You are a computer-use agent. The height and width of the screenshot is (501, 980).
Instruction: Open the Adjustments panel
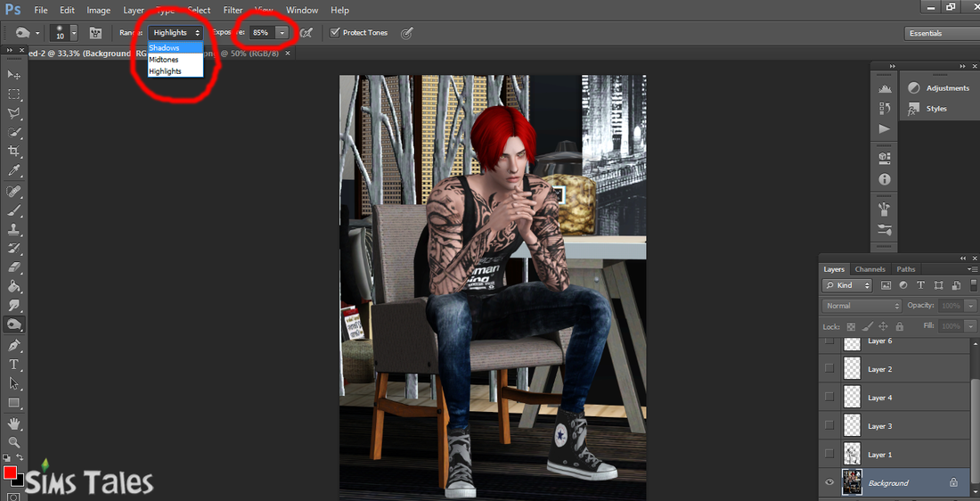pos(938,88)
